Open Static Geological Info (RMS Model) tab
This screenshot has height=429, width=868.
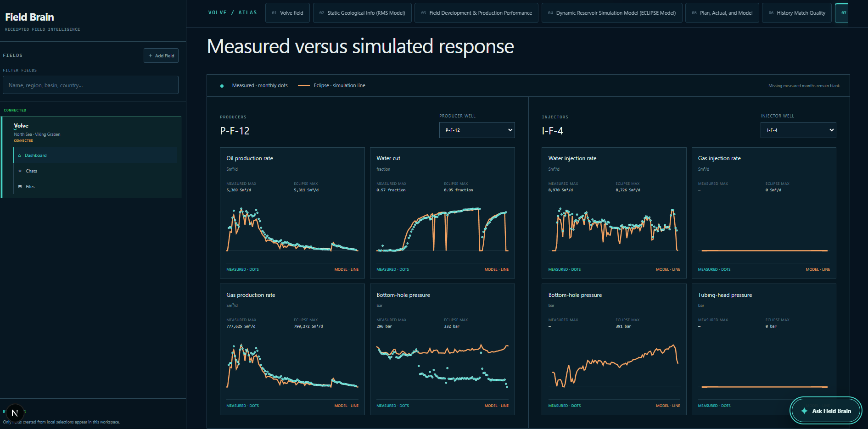362,13
